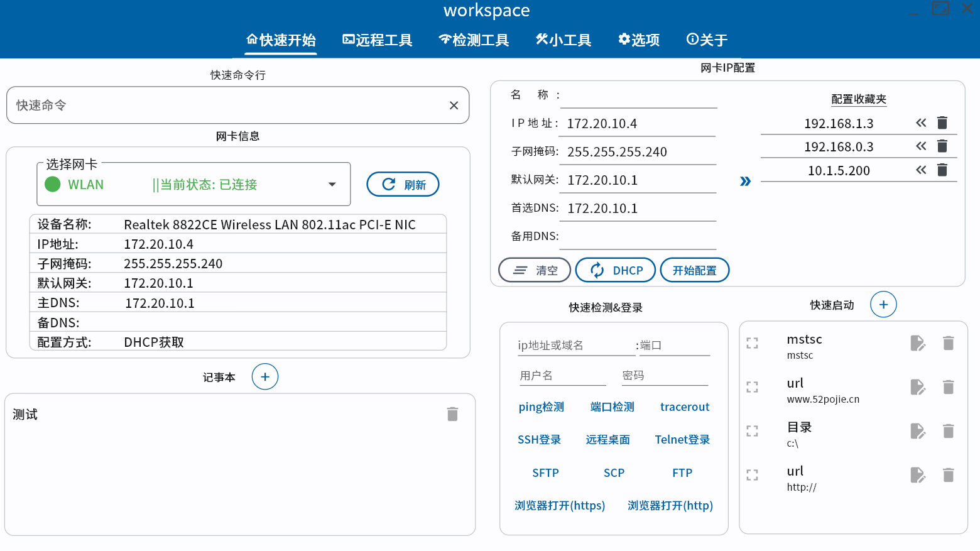Click the DHCP button
Image resolution: width=980 pixels, height=551 pixels.
(615, 270)
